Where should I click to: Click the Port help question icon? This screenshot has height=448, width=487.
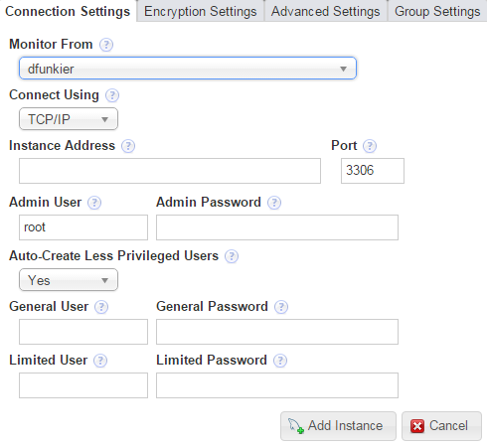pyautogui.click(x=370, y=146)
